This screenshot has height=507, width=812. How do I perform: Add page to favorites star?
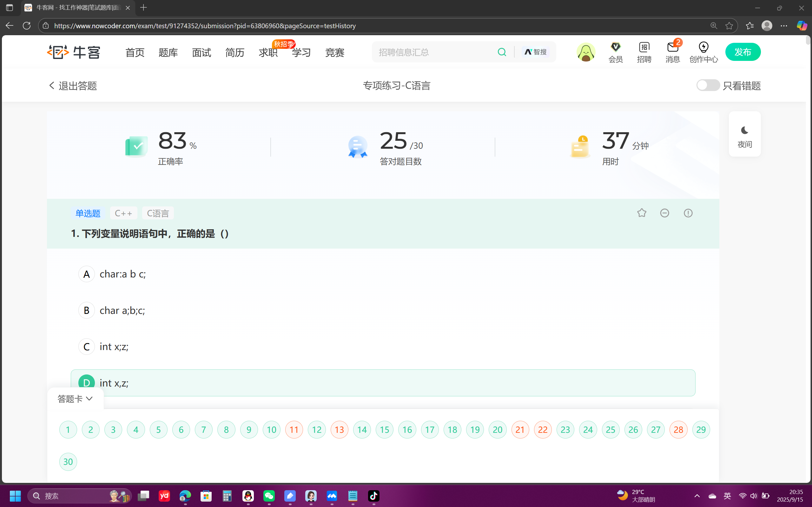(x=729, y=25)
